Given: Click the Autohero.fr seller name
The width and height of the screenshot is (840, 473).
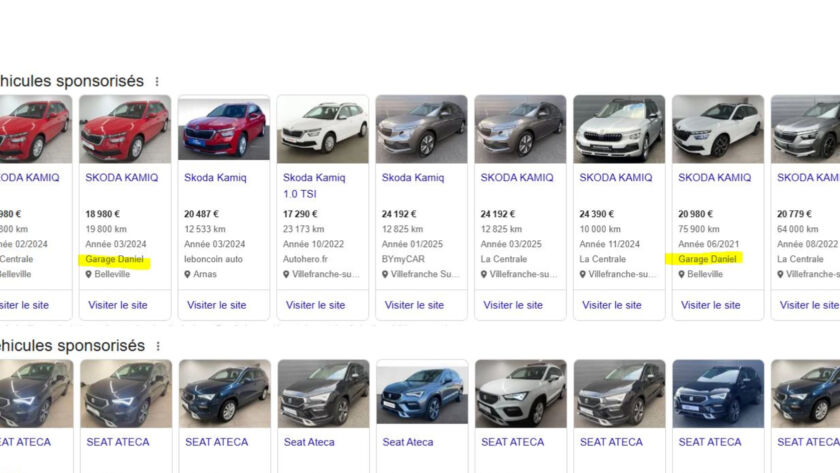Looking at the screenshot, I should click(x=305, y=259).
